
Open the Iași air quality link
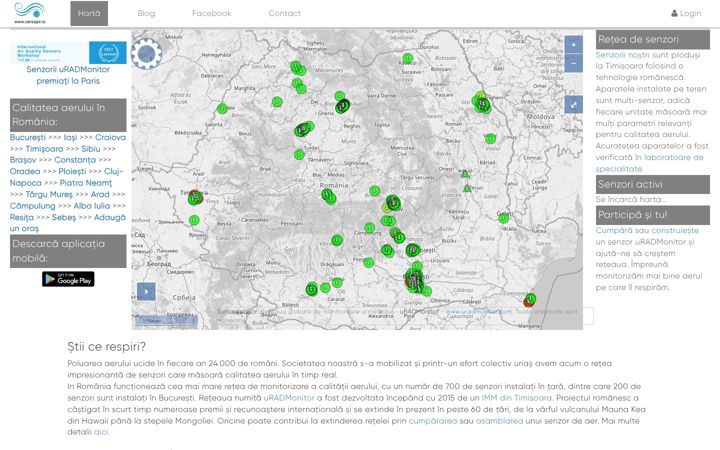(x=70, y=137)
